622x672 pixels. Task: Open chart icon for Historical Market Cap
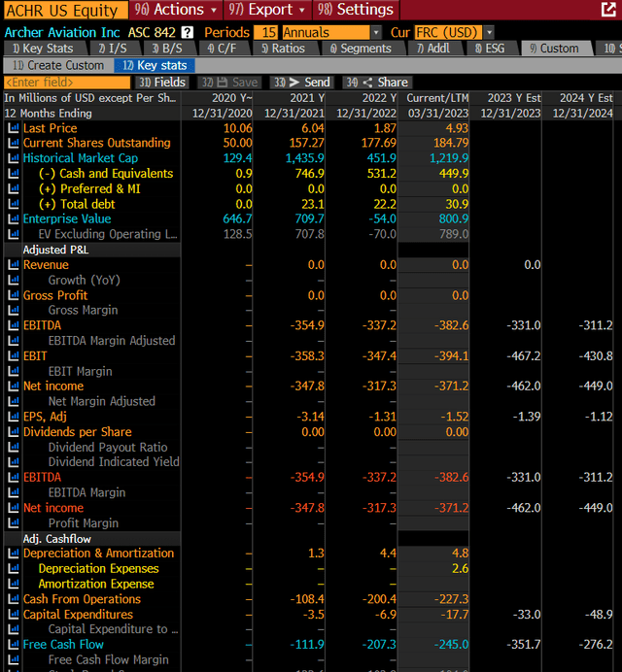pyautogui.click(x=14, y=158)
